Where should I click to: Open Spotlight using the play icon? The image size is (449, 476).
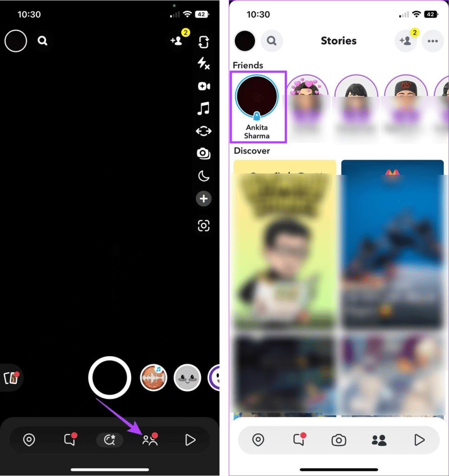tap(190, 440)
